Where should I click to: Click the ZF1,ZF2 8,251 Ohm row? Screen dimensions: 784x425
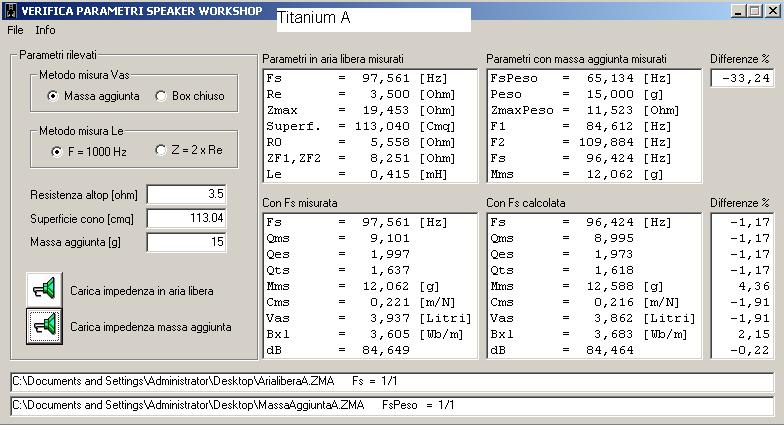pos(360,158)
